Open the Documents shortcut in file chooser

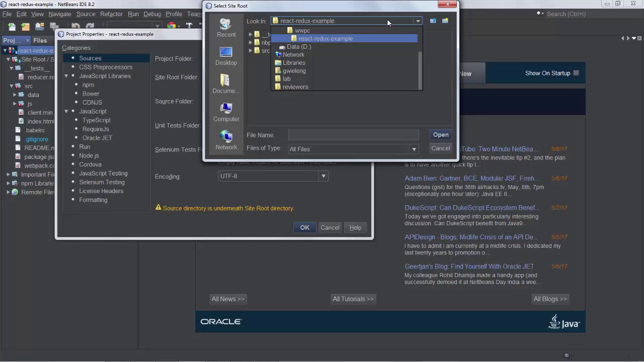pos(226,84)
